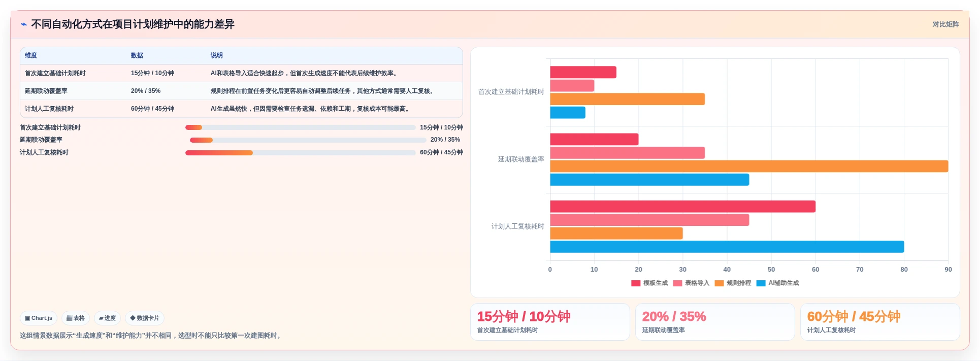The width and height of the screenshot is (980, 361).
Task: Click the 维度 column header
Action: tap(31, 55)
